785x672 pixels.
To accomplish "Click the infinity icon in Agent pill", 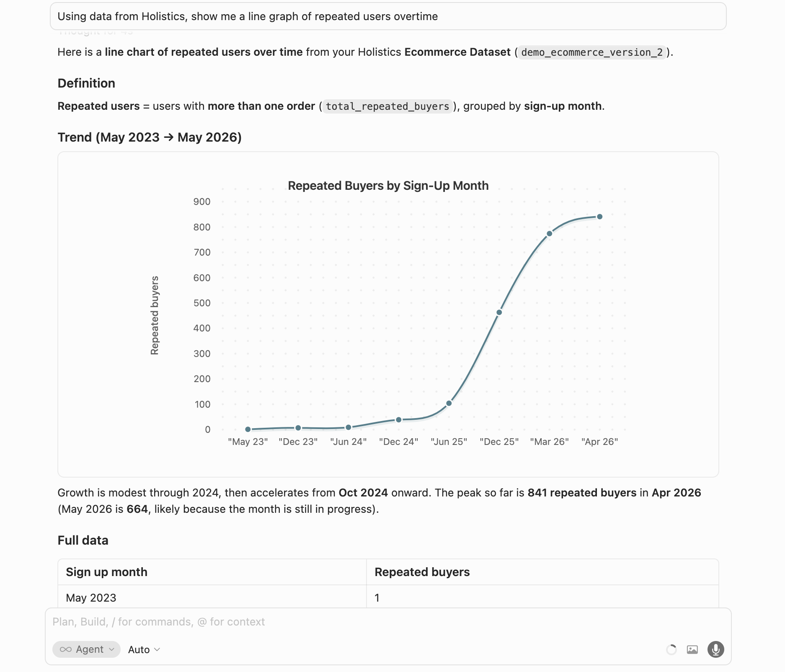I will click(x=66, y=649).
